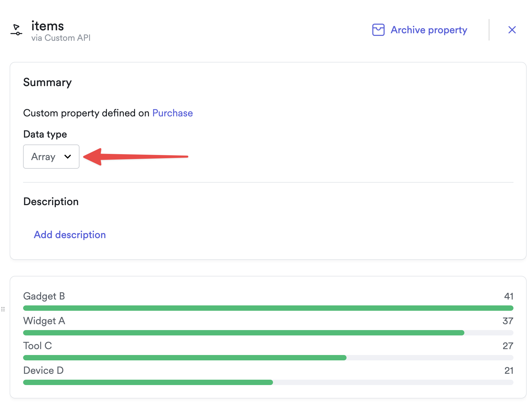This screenshot has height=414, width=532.
Task: Click the items property title
Action: tap(47, 26)
